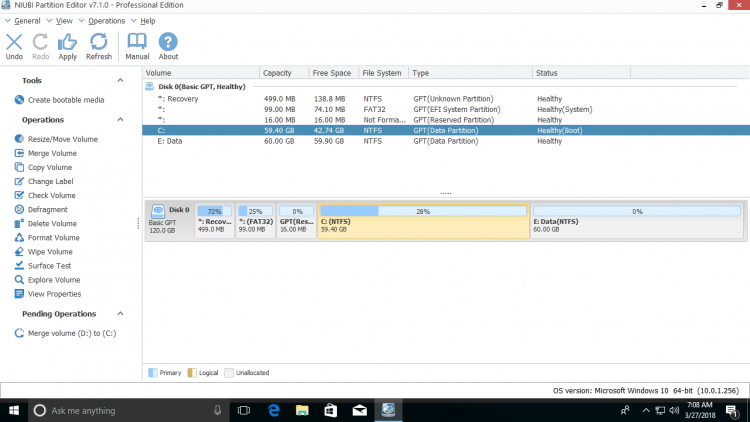Click the Recovery 499.0 MB block in disk map
750x422 pixels.
[x=214, y=221]
